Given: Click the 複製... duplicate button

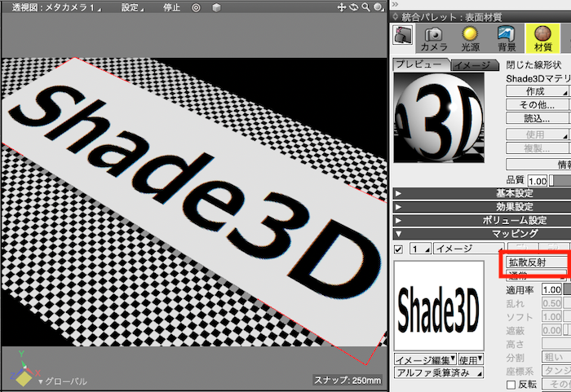Looking at the screenshot, I should coord(537,148).
